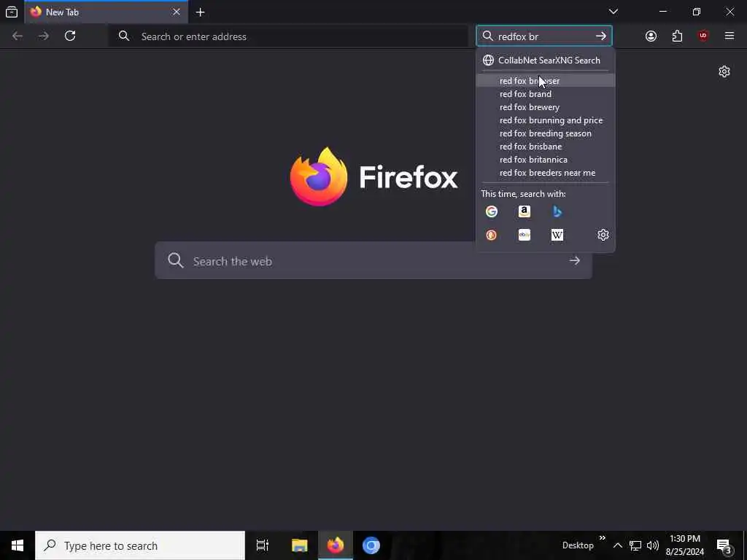
Task: Search this time with Amazon
Action: [525, 211]
